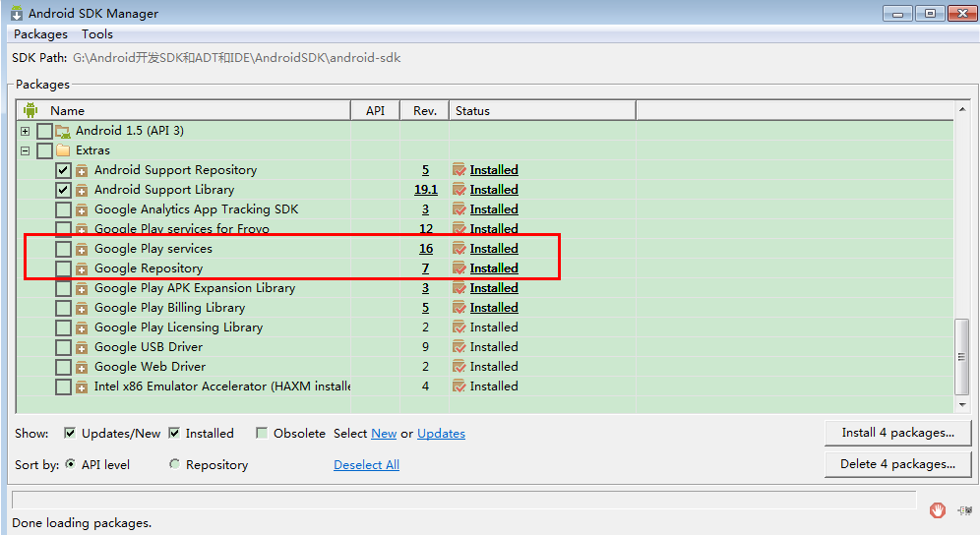
Task: Expand the Android 1.5 (API 3) node
Action: click(x=25, y=131)
